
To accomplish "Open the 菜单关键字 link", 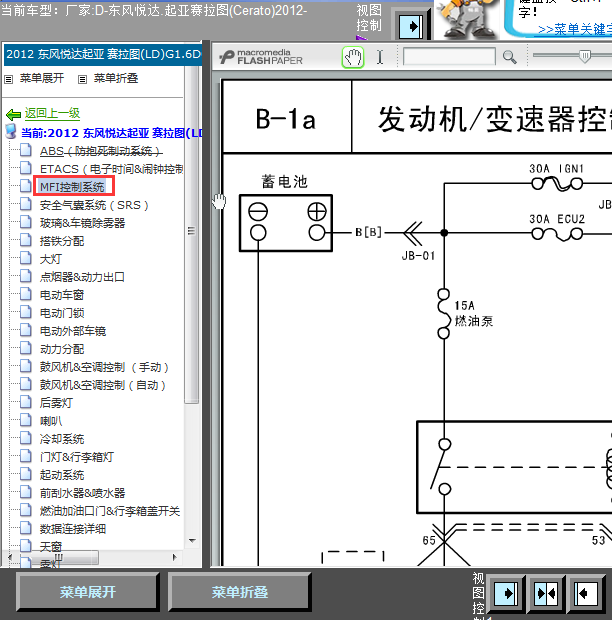I will tap(575, 30).
